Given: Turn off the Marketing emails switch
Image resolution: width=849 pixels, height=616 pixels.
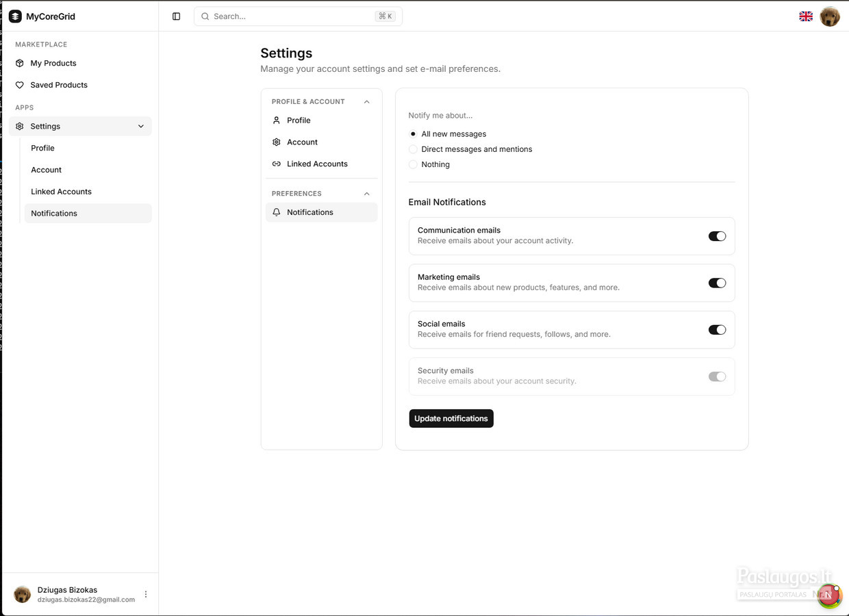Looking at the screenshot, I should [717, 283].
